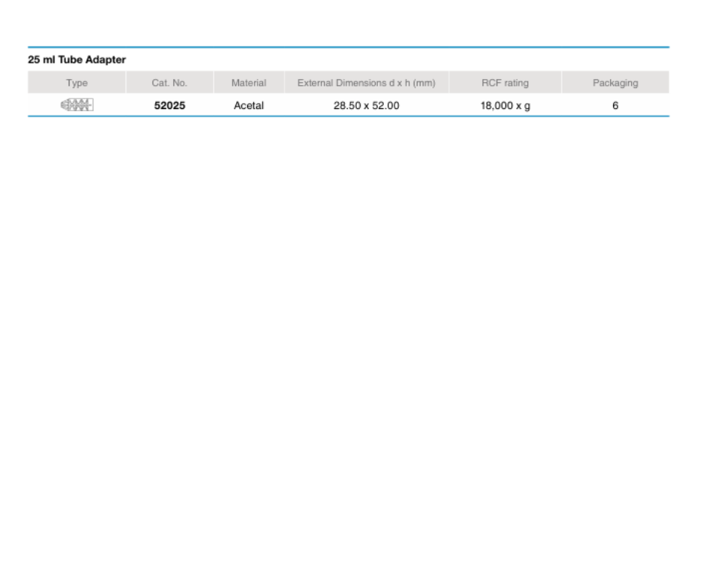Click the blue line above the table title
The height and width of the screenshot is (588, 702).
point(348,48)
